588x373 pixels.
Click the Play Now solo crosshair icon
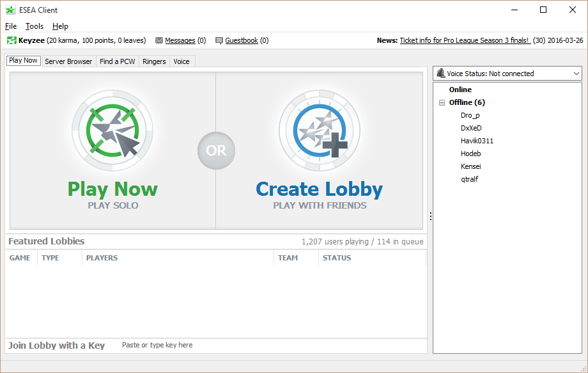[112, 131]
